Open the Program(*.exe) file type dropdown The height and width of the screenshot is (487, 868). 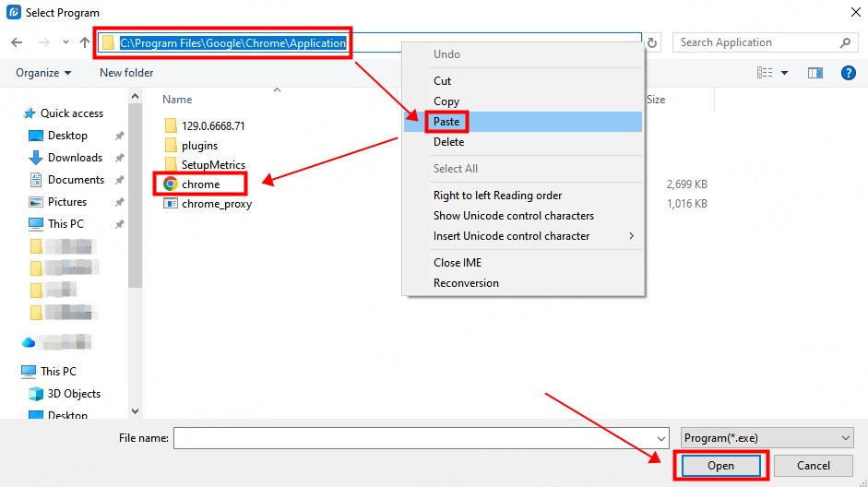tap(767, 438)
